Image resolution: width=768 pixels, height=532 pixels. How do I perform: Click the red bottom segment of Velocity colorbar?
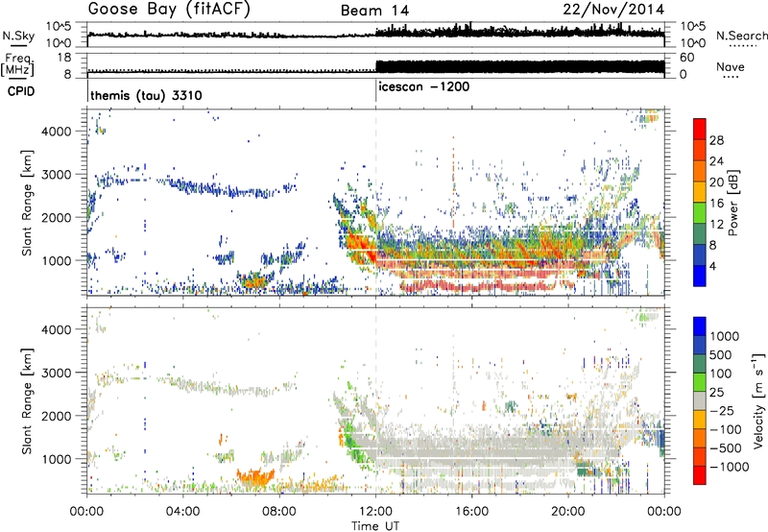700,475
